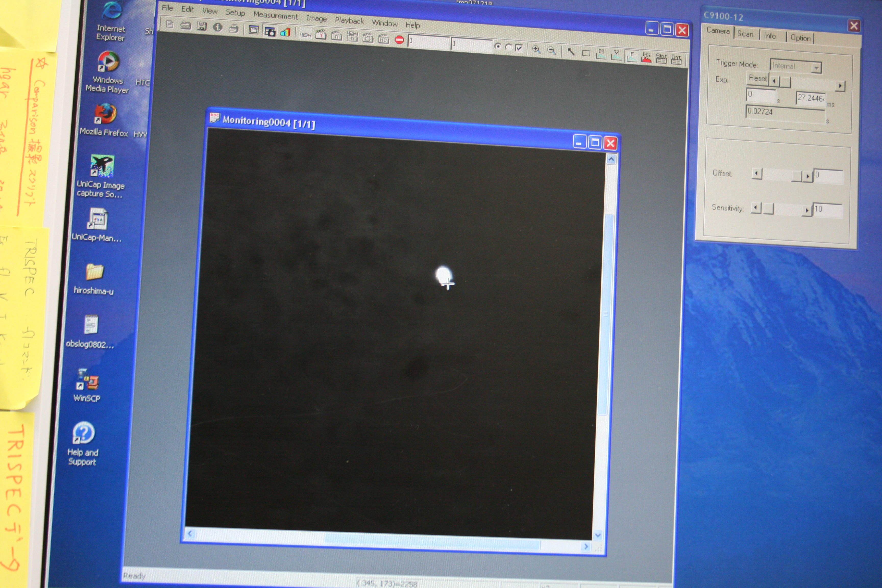Open the Help and Support shortcut
The height and width of the screenshot is (588, 882).
click(83, 444)
